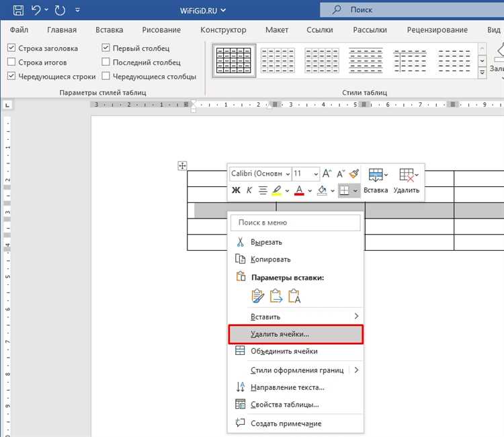Paste as text only icon
This screenshot has width=504, height=437.
294,296
